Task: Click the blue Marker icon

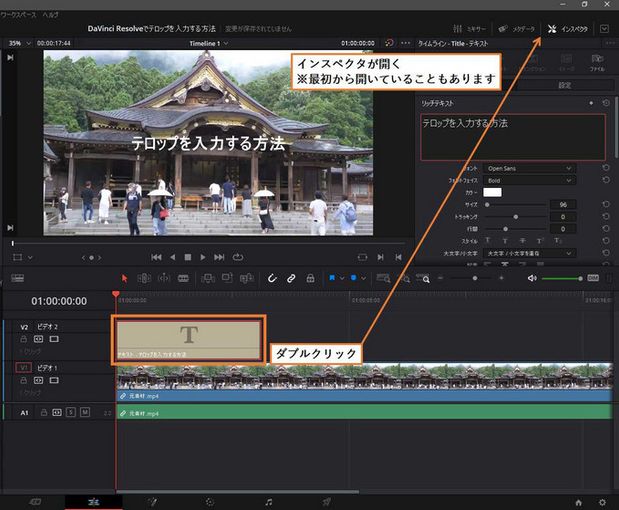Action: coord(354,278)
